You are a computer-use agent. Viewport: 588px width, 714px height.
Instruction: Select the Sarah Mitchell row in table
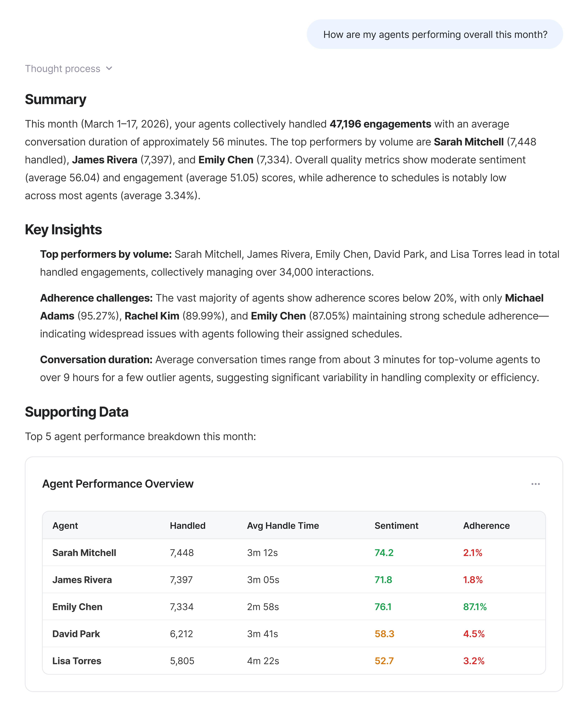(84, 553)
